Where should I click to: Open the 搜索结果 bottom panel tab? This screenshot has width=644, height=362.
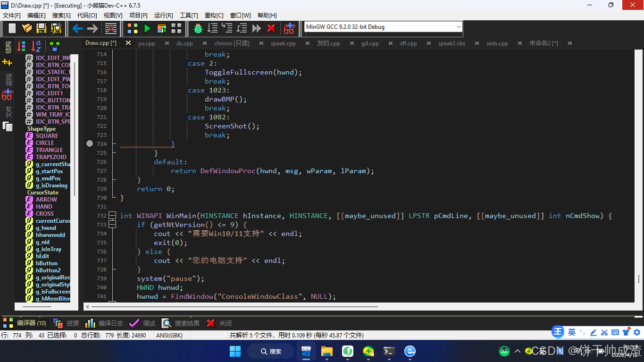tap(181, 323)
